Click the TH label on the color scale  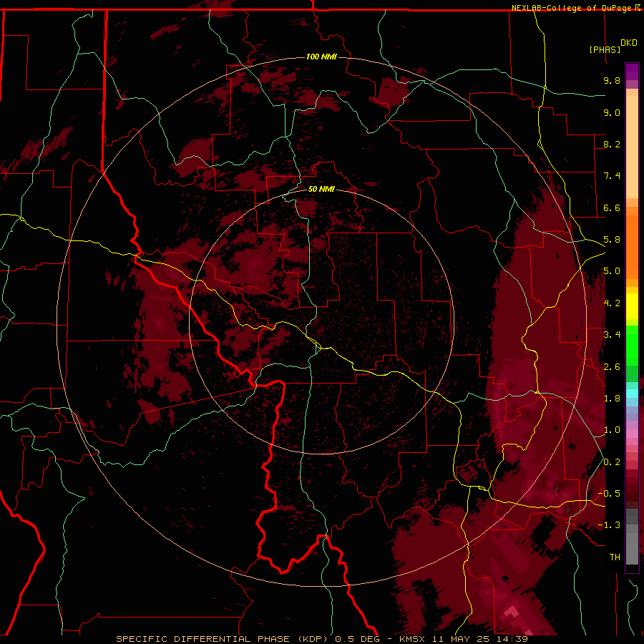point(615,557)
